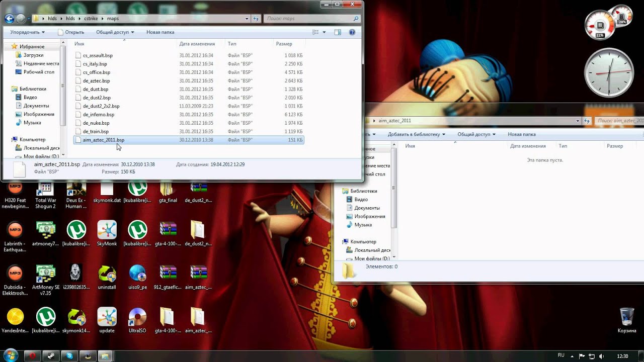Open the YandexInte... desktop icon
The width and height of the screenshot is (644, 362).
(x=15, y=321)
